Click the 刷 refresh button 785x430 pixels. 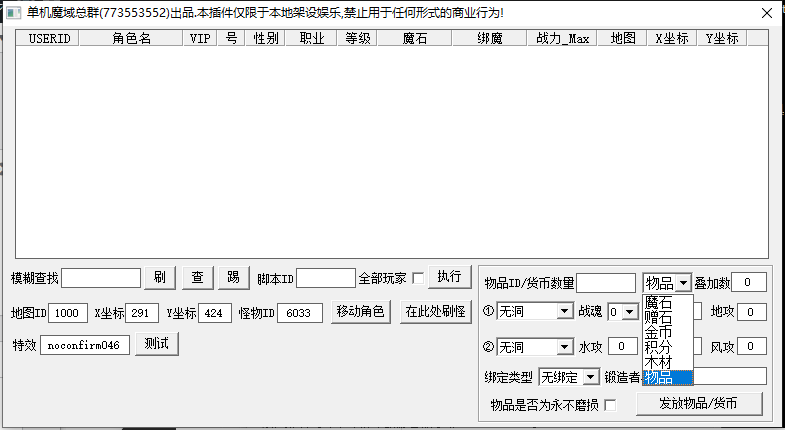[160, 277]
